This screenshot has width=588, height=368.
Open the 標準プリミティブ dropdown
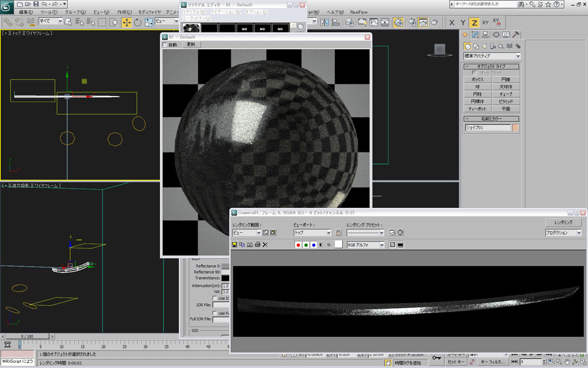(492, 56)
